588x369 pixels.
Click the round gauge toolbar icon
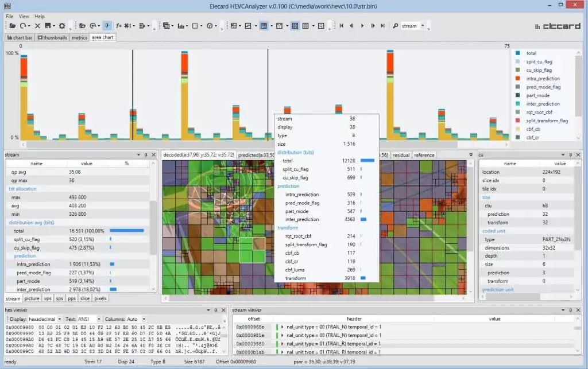coord(210,26)
